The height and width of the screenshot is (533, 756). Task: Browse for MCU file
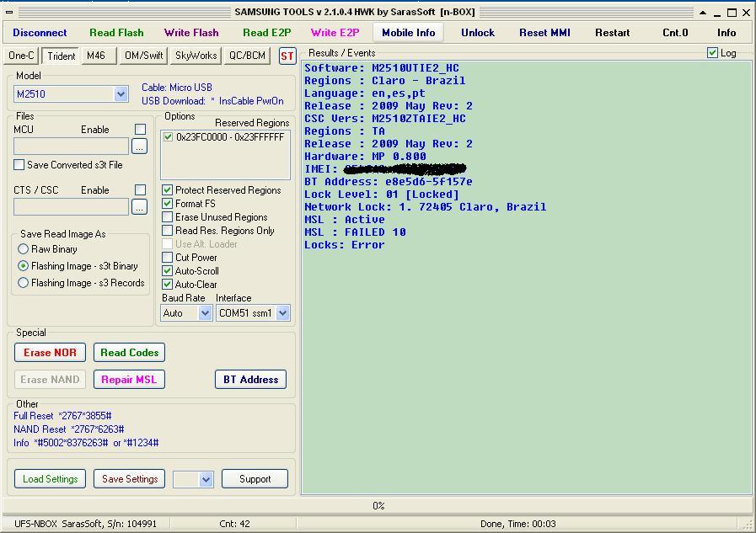pyautogui.click(x=139, y=147)
